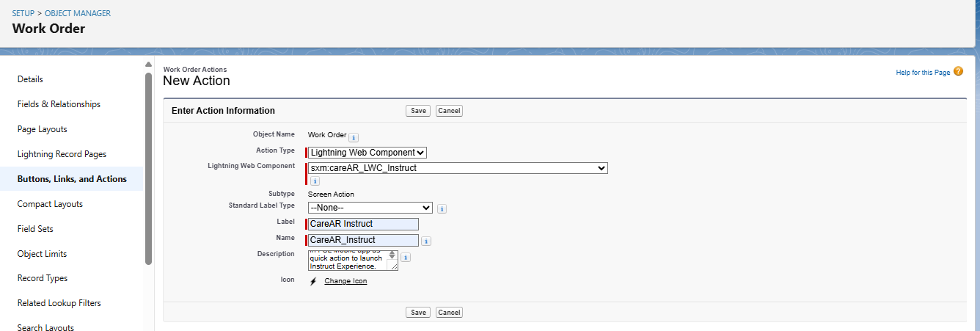Image resolution: width=980 pixels, height=331 pixels.
Task: Go to Page Layouts section
Action: pos(42,129)
